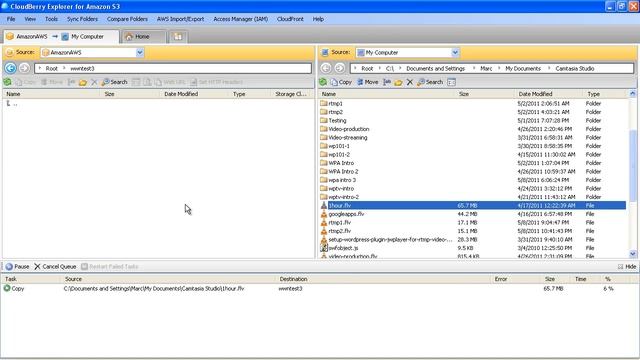This screenshot has width=640, height=360.
Task: Click the rename icon in AmazonAWS pane toolbar
Action: click(x=71, y=82)
